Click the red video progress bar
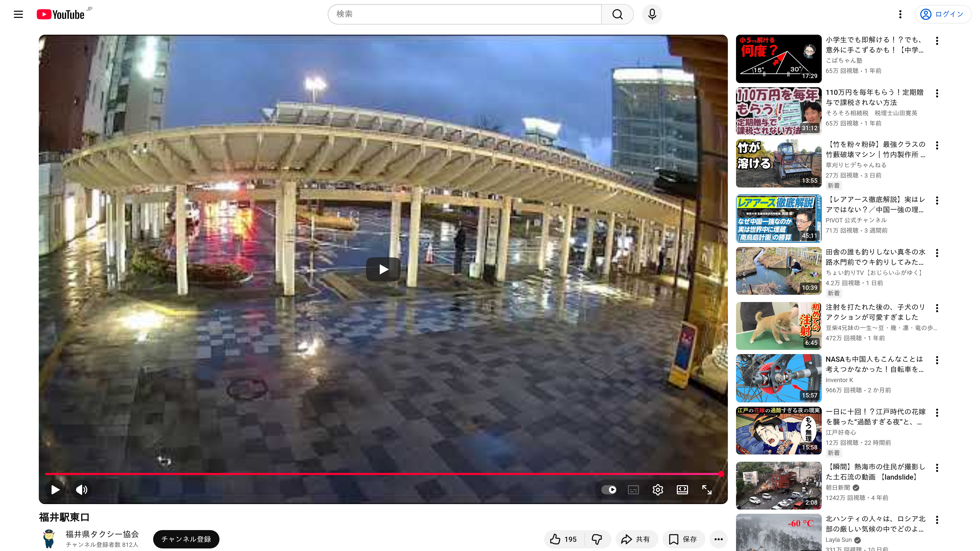 pyautogui.click(x=381, y=474)
